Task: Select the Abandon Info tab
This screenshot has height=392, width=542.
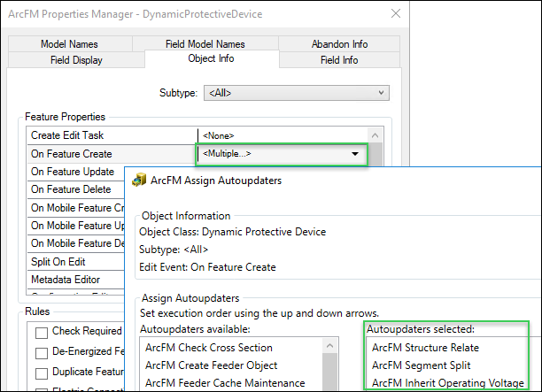Action: click(339, 44)
